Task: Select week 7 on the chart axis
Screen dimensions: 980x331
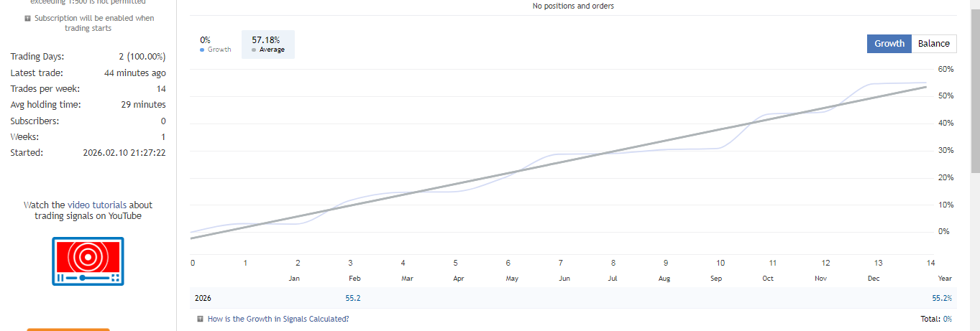Action: [561, 263]
